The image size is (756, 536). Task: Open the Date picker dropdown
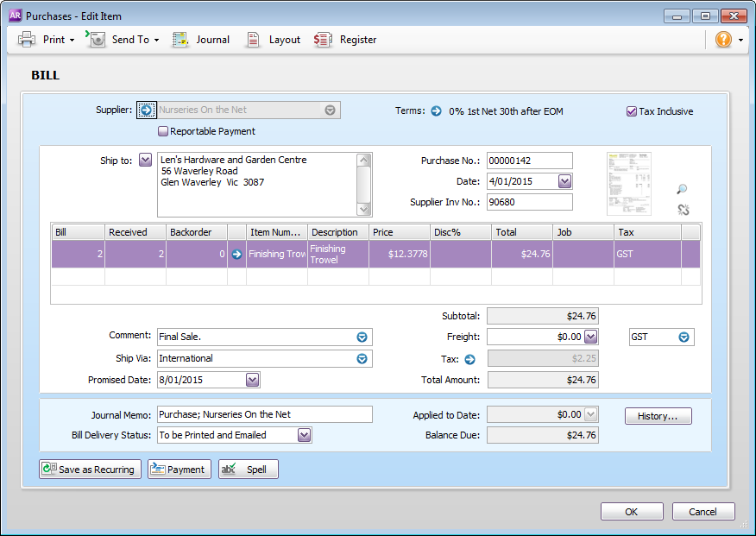click(x=564, y=182)
